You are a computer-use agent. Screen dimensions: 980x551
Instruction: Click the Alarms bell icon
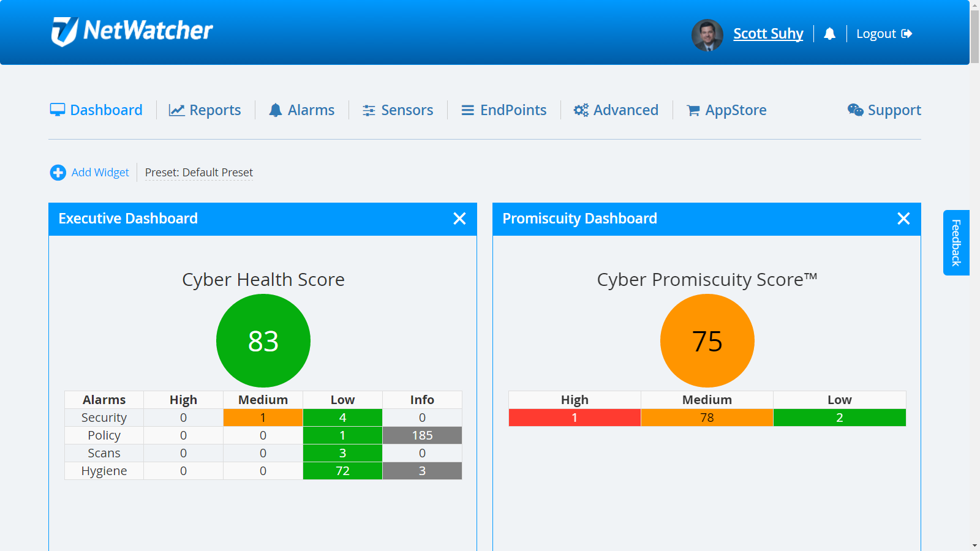(x=277, y=110)
